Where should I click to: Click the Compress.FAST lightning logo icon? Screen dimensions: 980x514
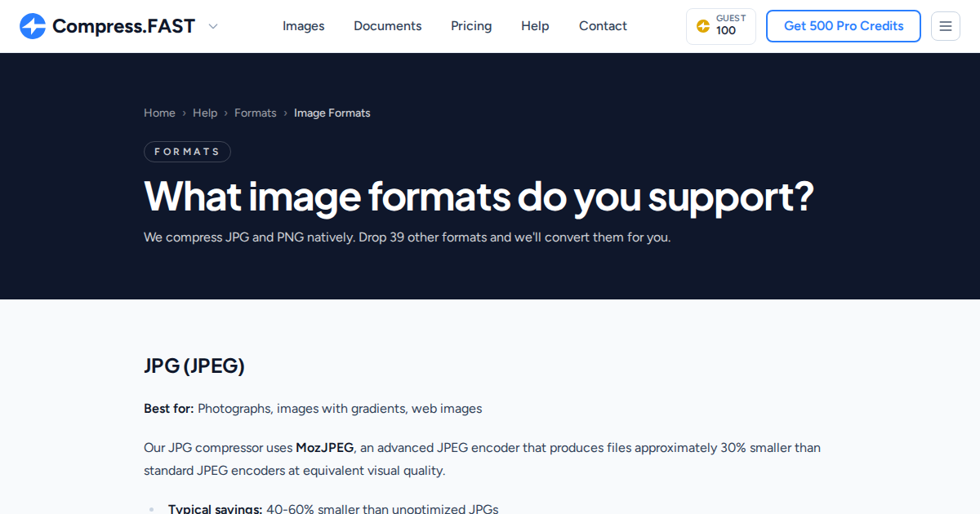[x=33, y=26]
